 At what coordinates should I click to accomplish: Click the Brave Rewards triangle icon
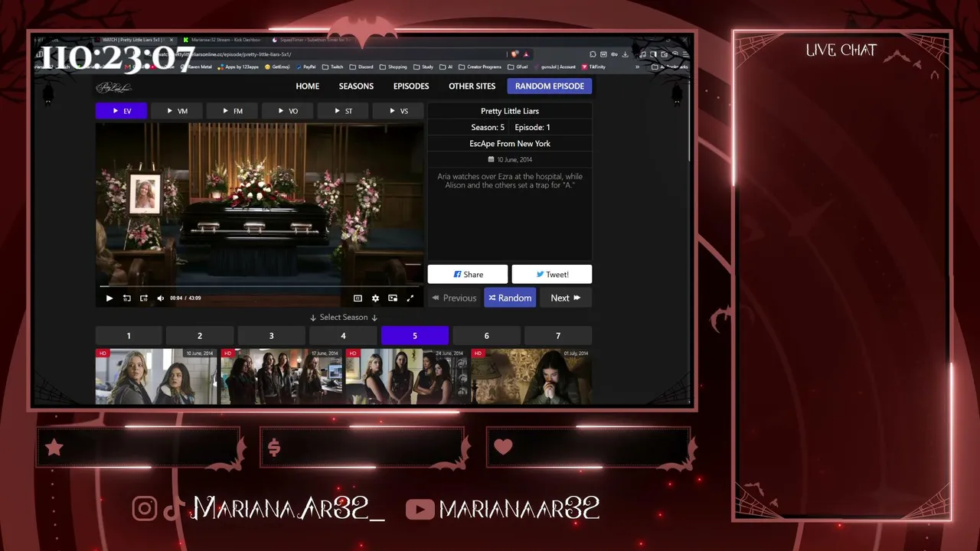[526, 54]
